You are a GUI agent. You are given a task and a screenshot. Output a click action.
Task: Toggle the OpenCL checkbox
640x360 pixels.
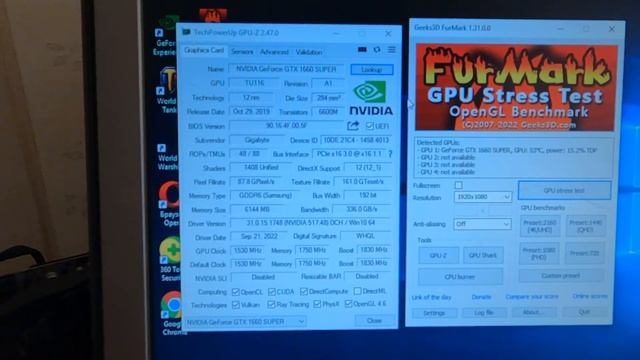236,291
